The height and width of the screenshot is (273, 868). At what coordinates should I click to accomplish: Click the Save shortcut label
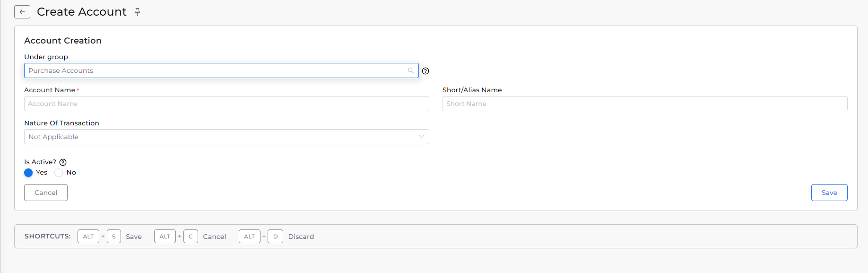(x=134, y=237)
